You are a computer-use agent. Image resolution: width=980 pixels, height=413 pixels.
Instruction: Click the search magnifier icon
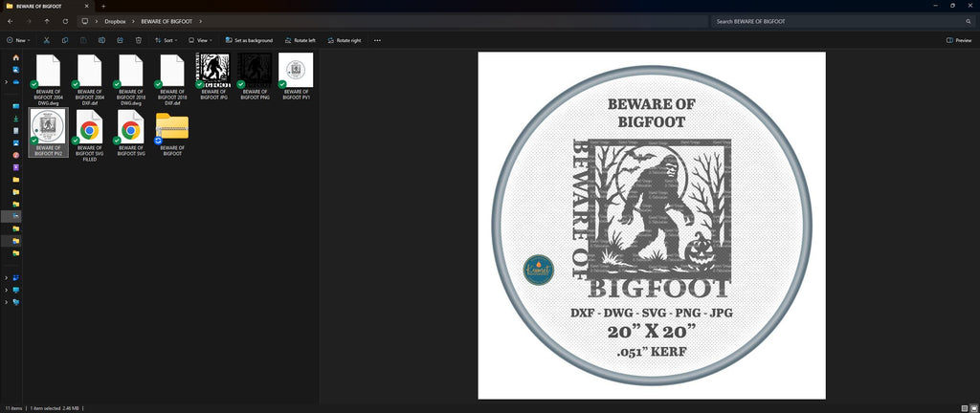(969, 21)
